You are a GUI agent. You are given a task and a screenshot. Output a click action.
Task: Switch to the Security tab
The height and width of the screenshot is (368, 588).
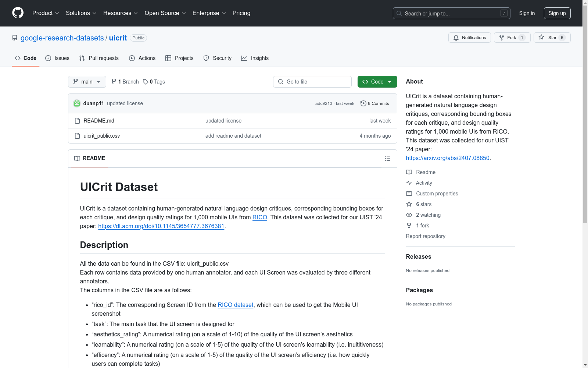pyautogui.click(x=218, y=58)
